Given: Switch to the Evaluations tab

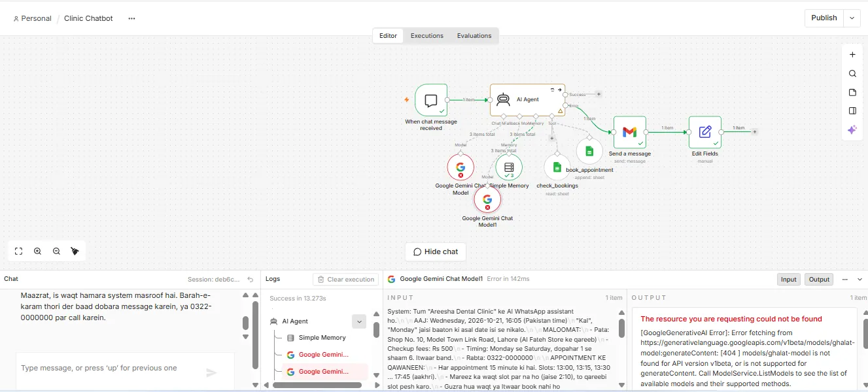Looking at the screenshot, I should pyautogui.click(x=474, y=36).
